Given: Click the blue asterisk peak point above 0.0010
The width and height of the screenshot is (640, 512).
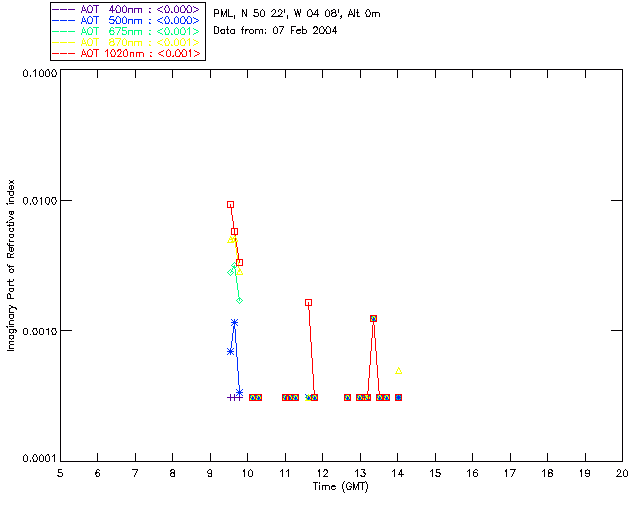Looking at the screenshot, I should point(234,323).
